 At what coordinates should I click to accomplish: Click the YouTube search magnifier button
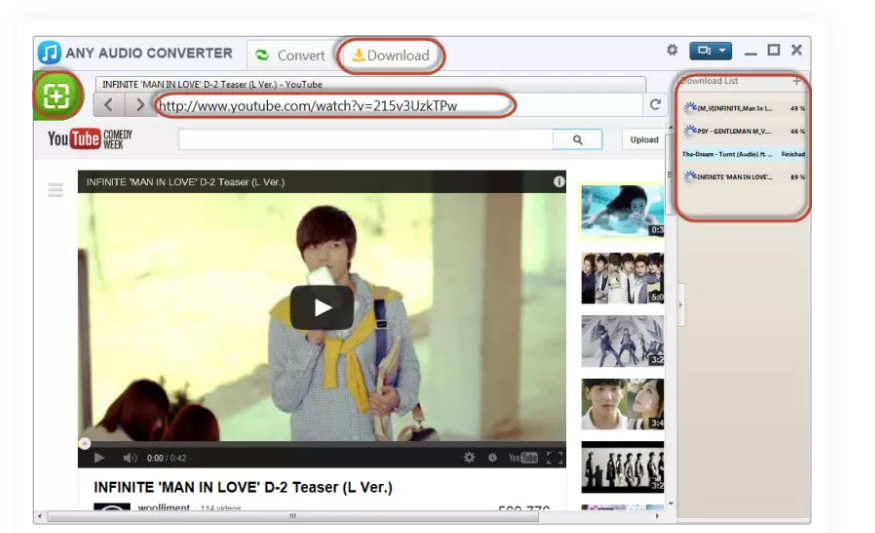(577, 140)
